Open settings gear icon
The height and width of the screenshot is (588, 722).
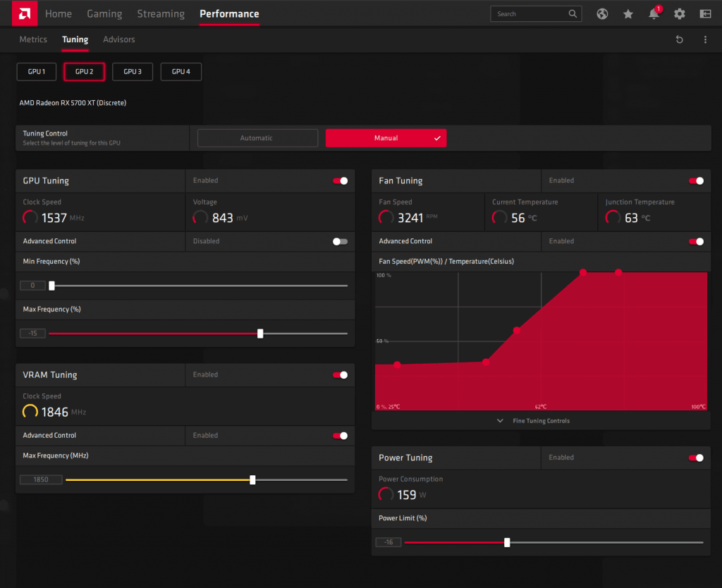(680, 14)
